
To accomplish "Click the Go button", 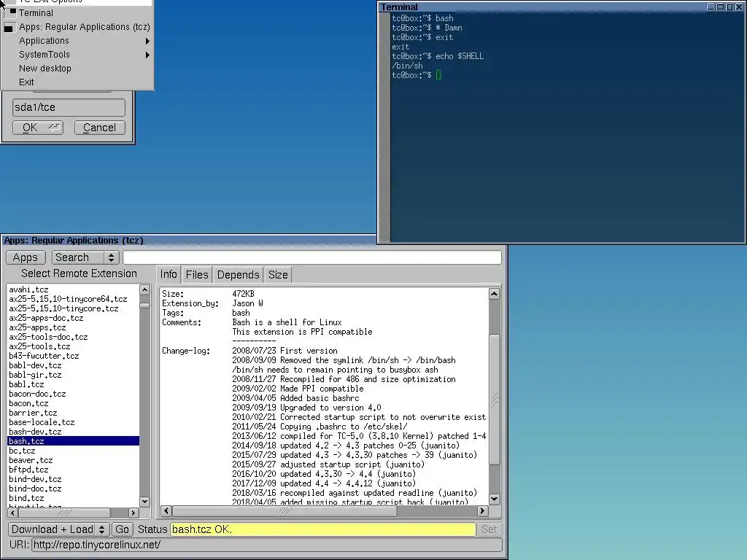I will click(x=122, y=529).
